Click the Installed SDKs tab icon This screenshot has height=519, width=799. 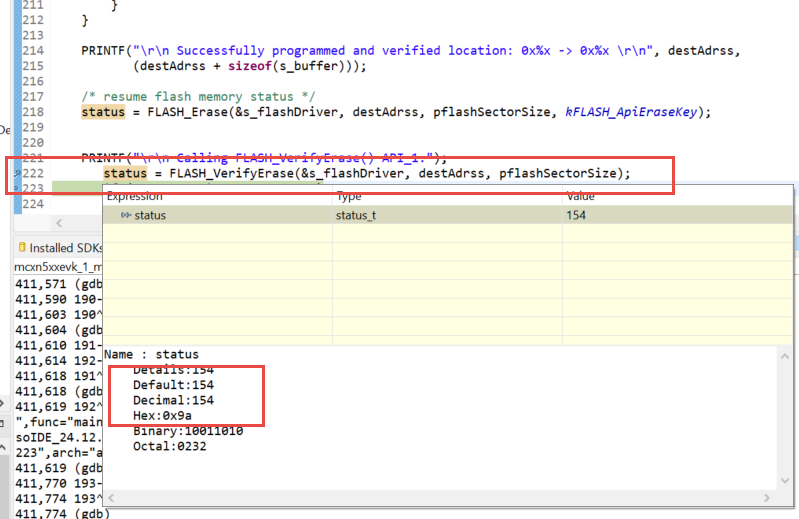click(22, 247)
